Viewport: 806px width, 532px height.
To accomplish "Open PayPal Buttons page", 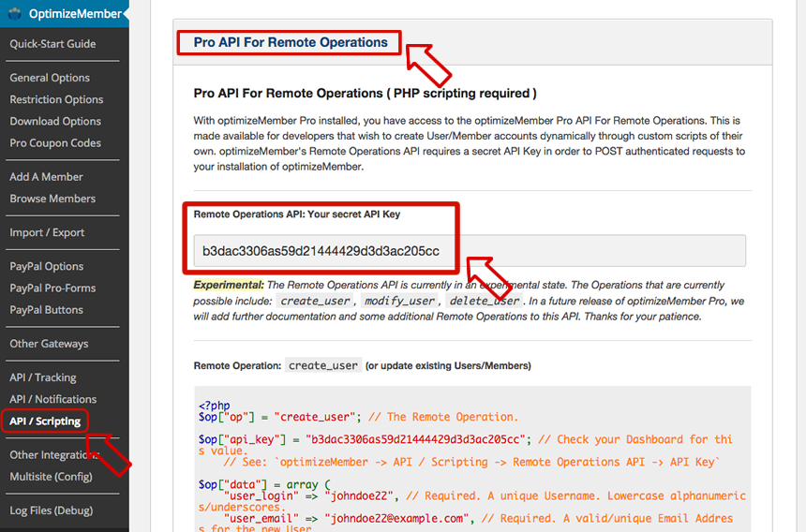I will coord(46,310).
